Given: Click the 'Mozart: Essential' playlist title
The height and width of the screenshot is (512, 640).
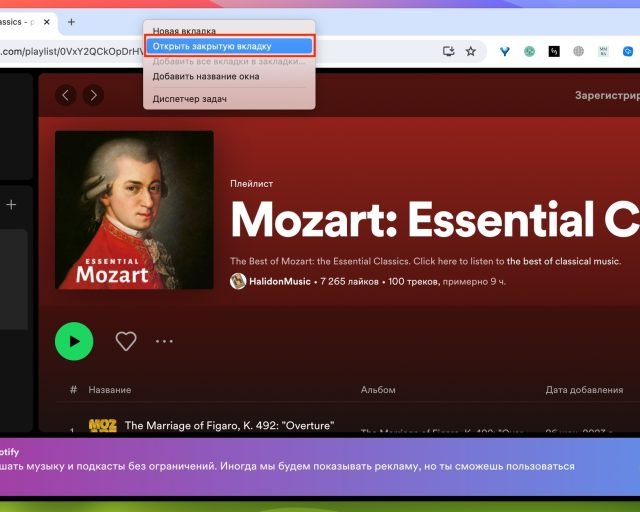Looking at the screenshot, I should point(435,220).
